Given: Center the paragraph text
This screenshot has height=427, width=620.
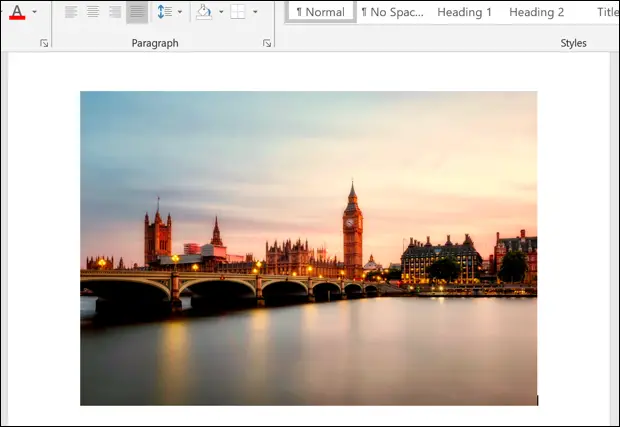Looking at the screenshot, I should coord(93,12).
